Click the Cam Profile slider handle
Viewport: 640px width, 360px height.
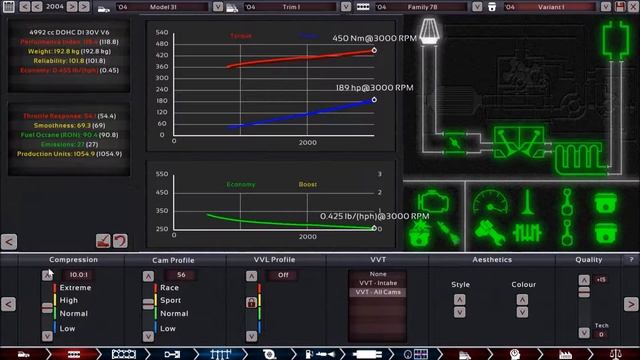(148, 304)
